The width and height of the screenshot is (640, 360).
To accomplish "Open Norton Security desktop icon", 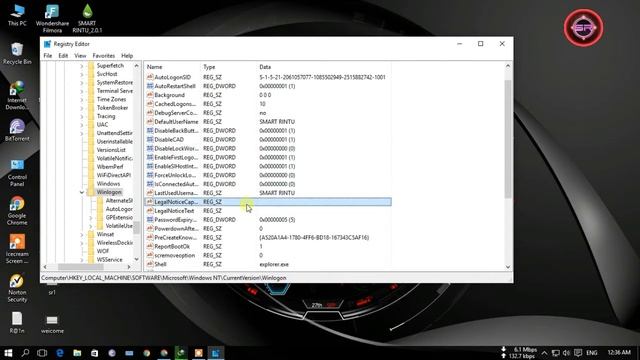I will click(17, 288).
